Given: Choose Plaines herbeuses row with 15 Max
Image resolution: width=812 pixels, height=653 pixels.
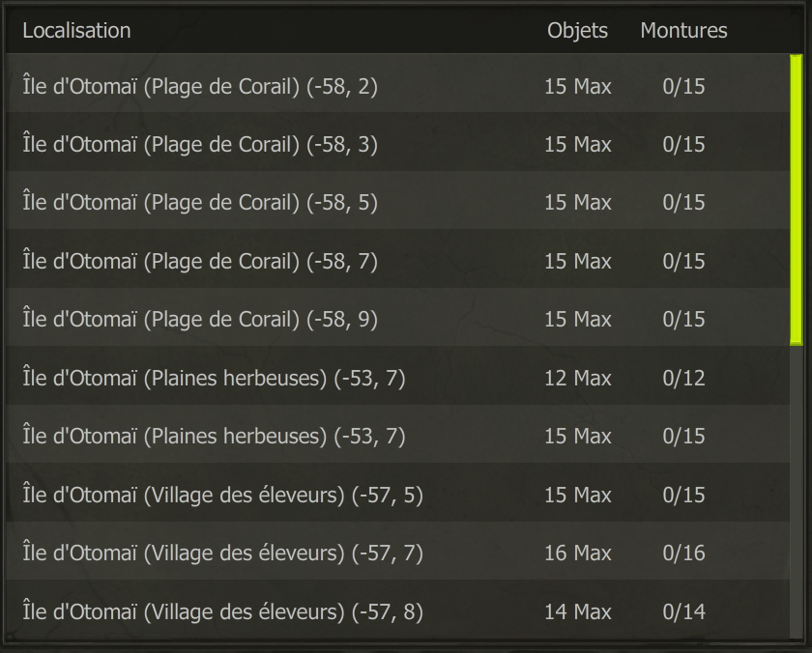Looking at the screenshot, I should (x=397, y=435).
